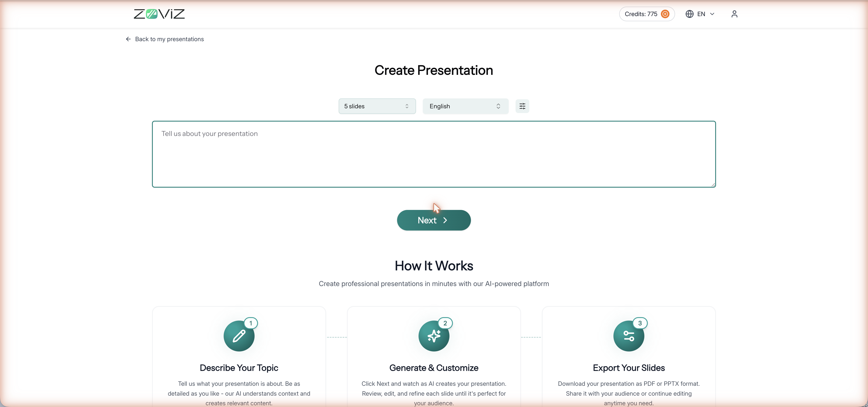868x407 pixels.
Task: Click the Describe Your Topic heading
Action: click(239, 368)
